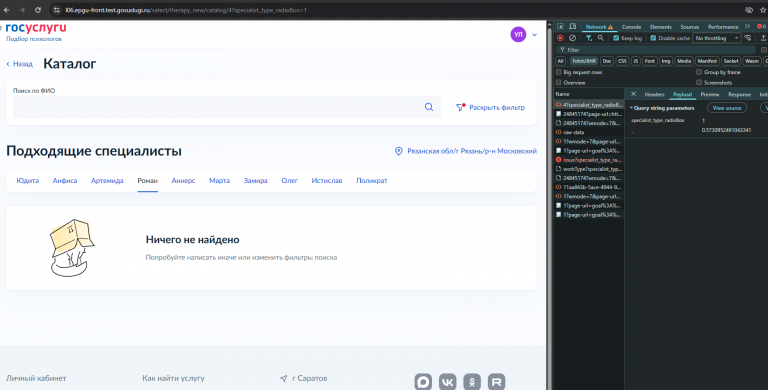Click the magnifier search icon in ФИО field
The width and height of the screenshot is (768, 390).
coord(429,107)
